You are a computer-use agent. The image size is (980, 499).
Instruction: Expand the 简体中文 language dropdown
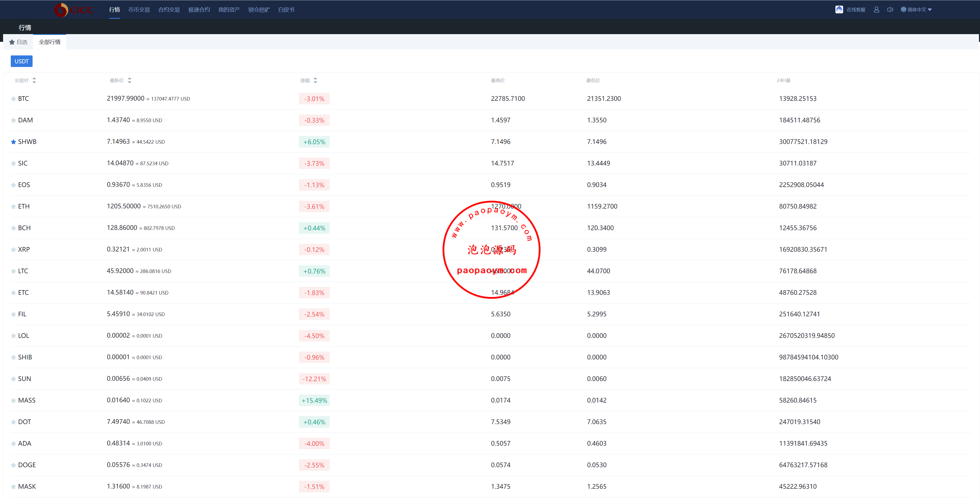click(x=930, y=10)
